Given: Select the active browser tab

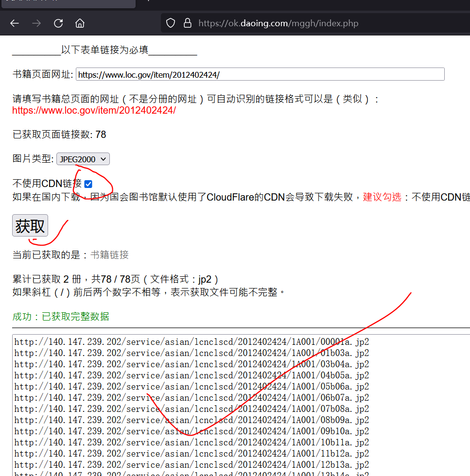Looking at the screenshot, I should click(67, 3).
